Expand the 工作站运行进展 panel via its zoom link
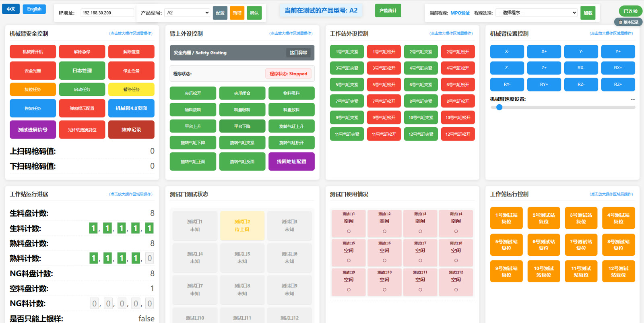 click(x=131, y=194)
